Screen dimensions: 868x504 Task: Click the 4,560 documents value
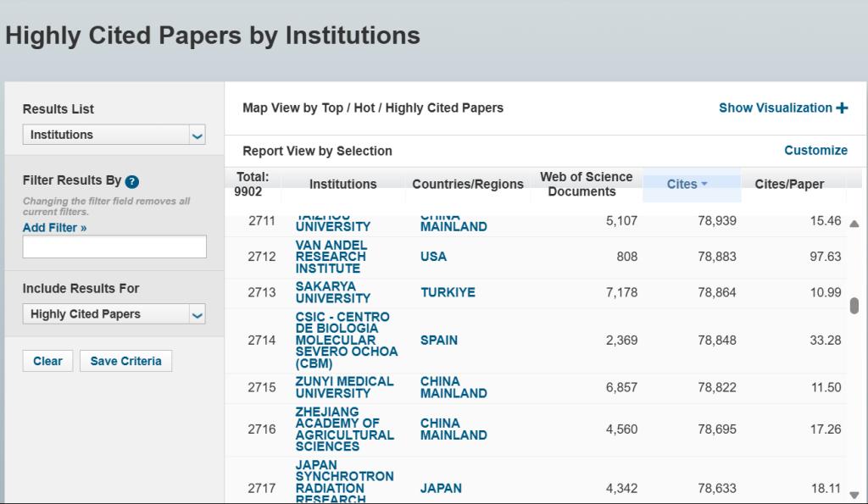pos(621,429)
